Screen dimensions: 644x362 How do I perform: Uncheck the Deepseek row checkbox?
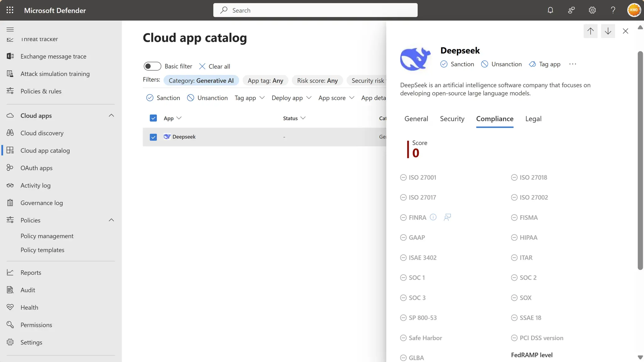point(153,137)
